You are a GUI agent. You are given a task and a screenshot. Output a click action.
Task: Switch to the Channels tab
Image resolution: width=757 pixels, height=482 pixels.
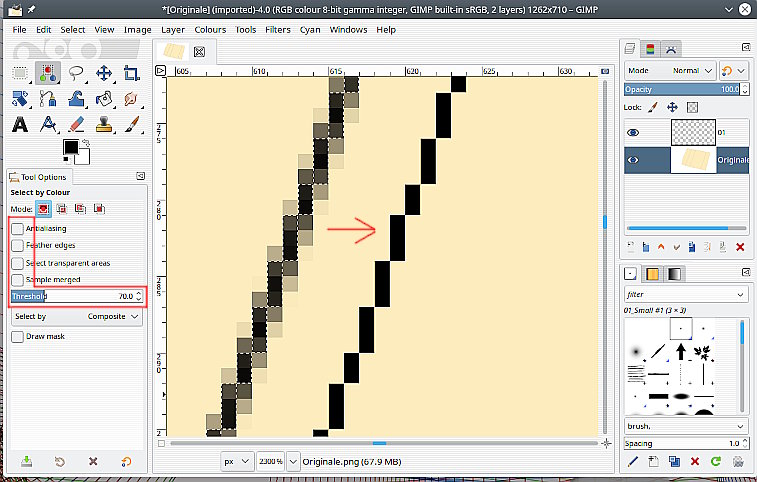[x=650, y=49]
